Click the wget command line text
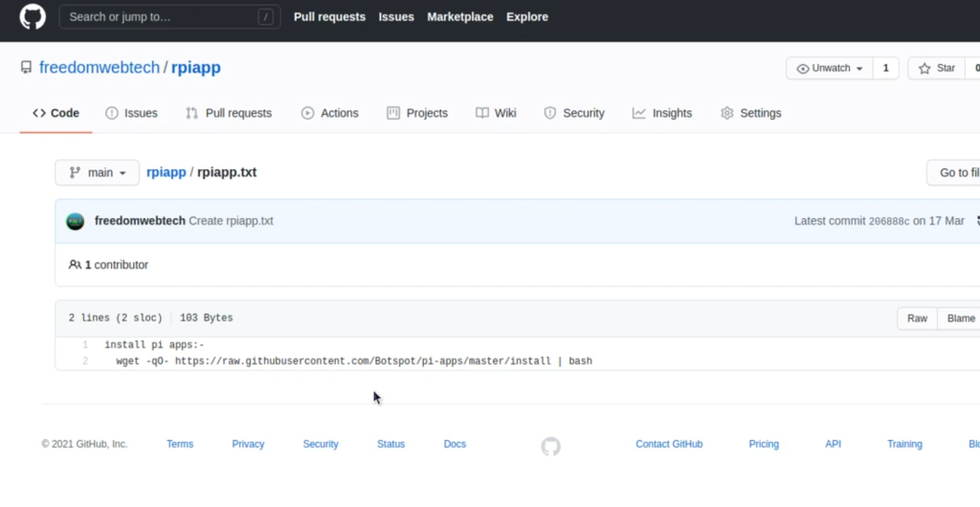Screen dimensions: 980x507 coord(354,361)
